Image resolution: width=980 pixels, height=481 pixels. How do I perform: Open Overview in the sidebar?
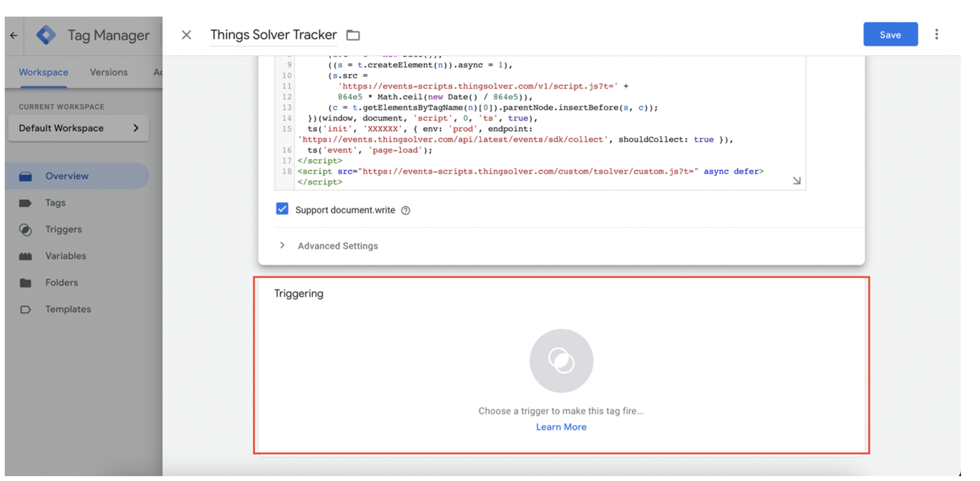[x=77, y=176]
